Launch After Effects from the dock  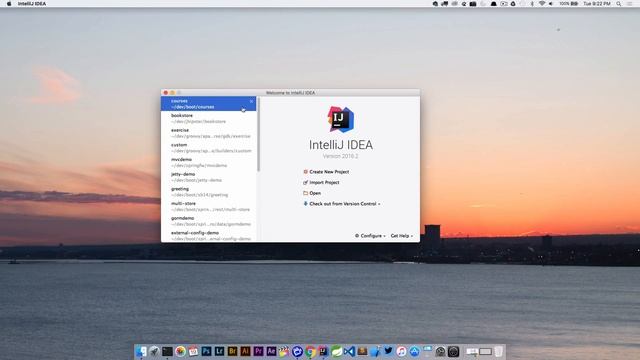(271, 351)
